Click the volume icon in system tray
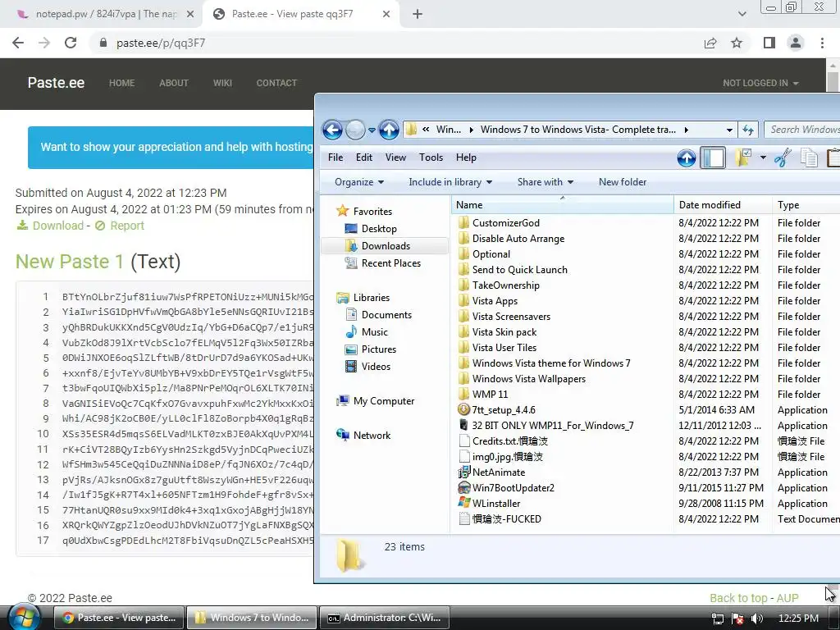 tap(757, 619)
